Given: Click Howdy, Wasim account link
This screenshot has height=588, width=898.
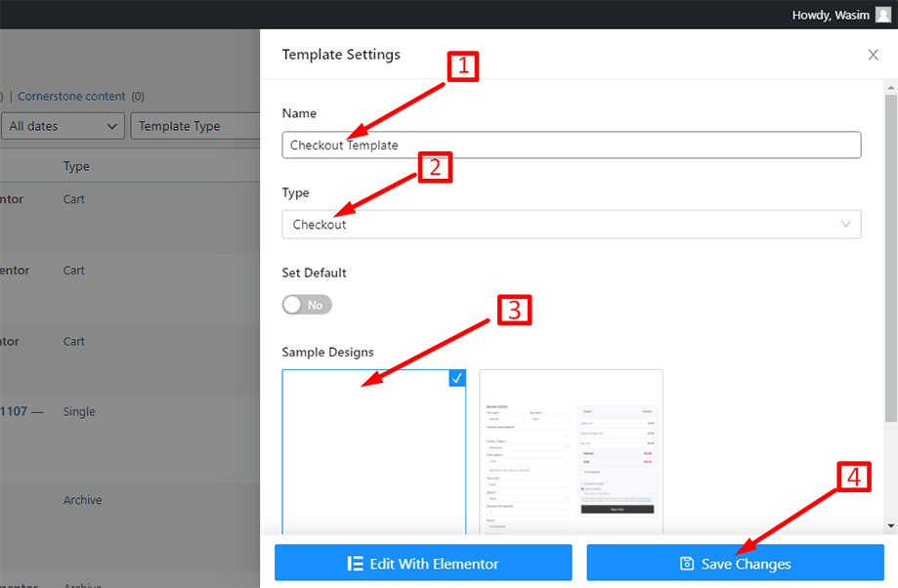Looking at the screenshot, I should (831, 15).
